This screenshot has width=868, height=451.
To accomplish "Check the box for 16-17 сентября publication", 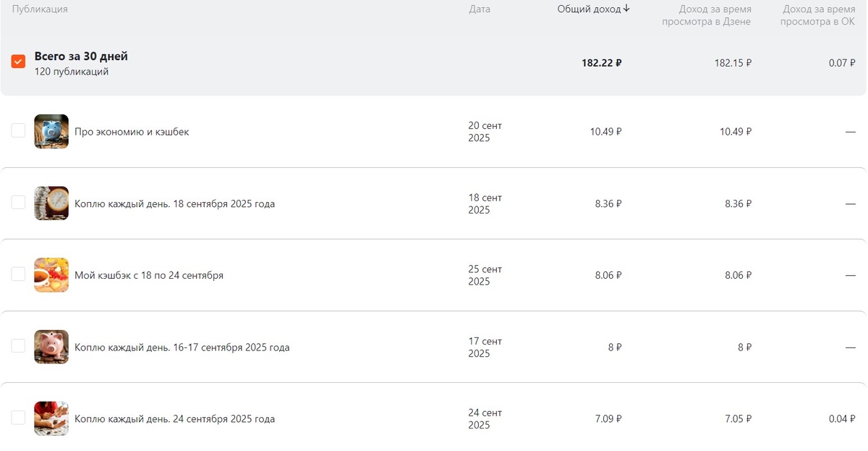I will 18,346.
